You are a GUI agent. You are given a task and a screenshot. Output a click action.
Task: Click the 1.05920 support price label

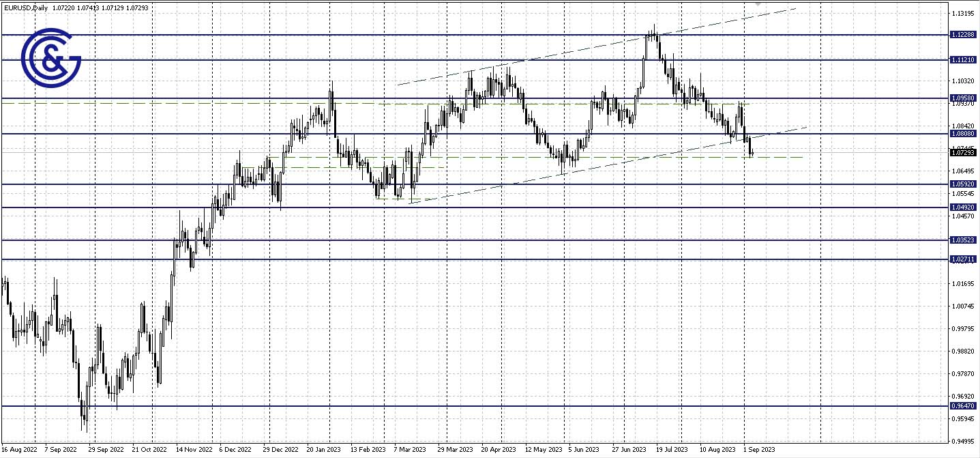point(964,183)
